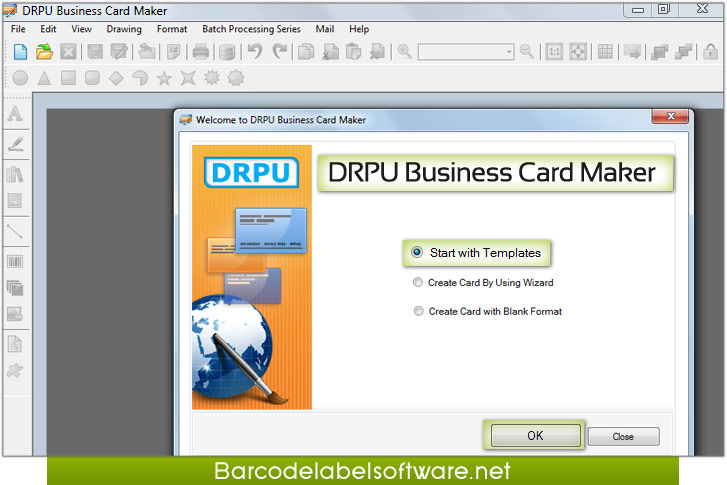Viewport: 727px width, 485px height.
Task: Select the Triangle shape tool
Action: 45,78
